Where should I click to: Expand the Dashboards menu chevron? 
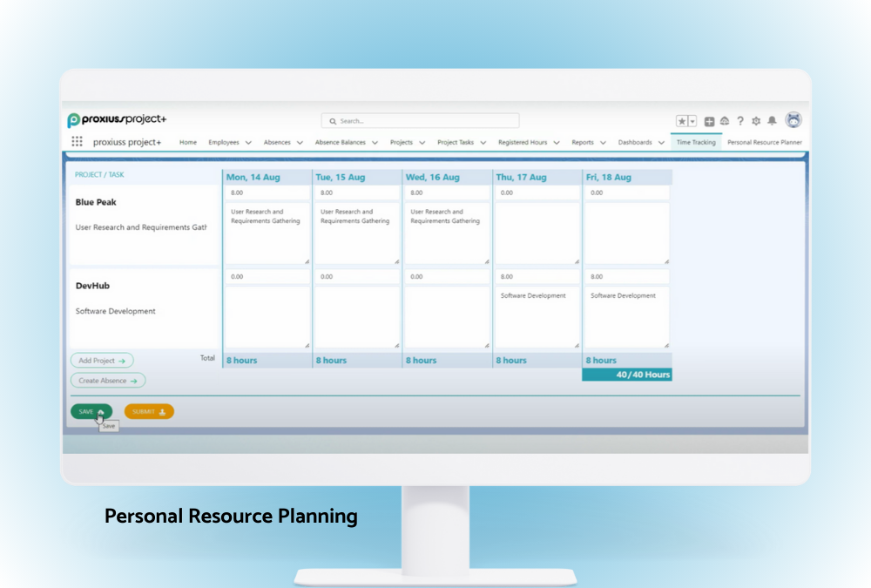click(662, 143)
